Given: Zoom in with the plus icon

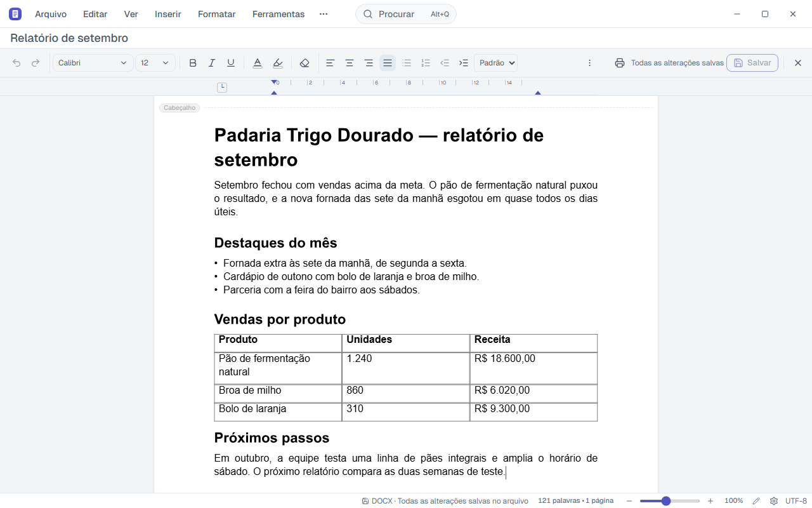Looking at the screenshot, I should (710, 501).
